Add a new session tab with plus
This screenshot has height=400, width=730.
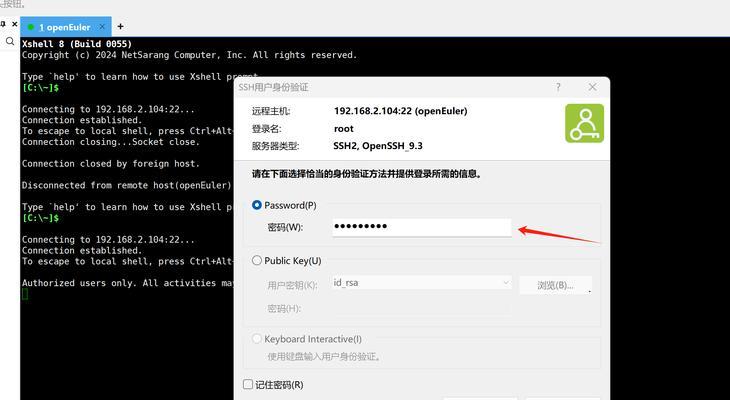click(x=120, y=27)
